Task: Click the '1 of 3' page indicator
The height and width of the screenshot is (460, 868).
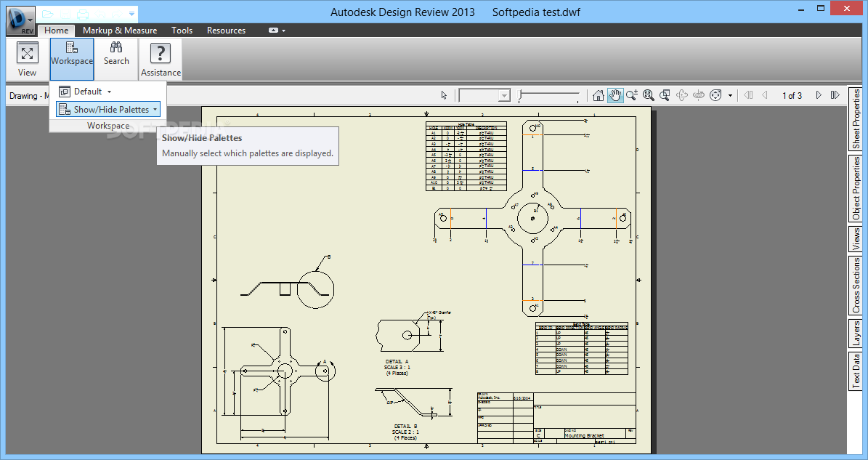Action: pos(792,96)
